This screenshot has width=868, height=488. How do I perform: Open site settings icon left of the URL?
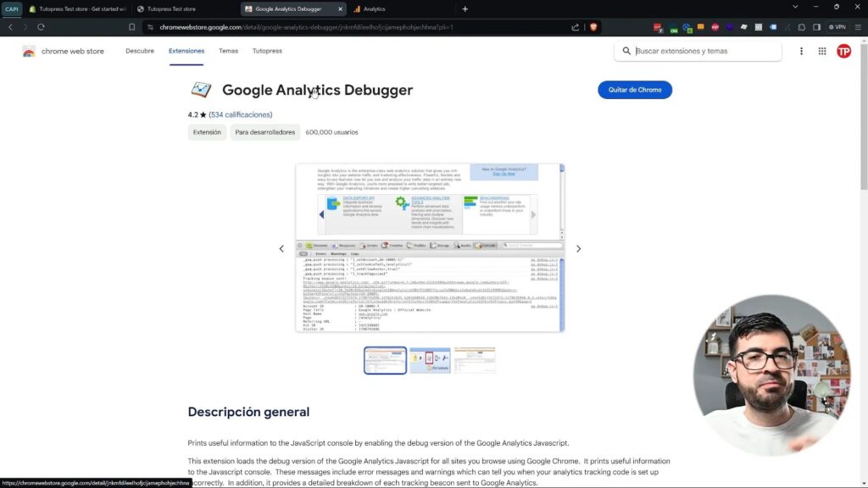point(151,26)
